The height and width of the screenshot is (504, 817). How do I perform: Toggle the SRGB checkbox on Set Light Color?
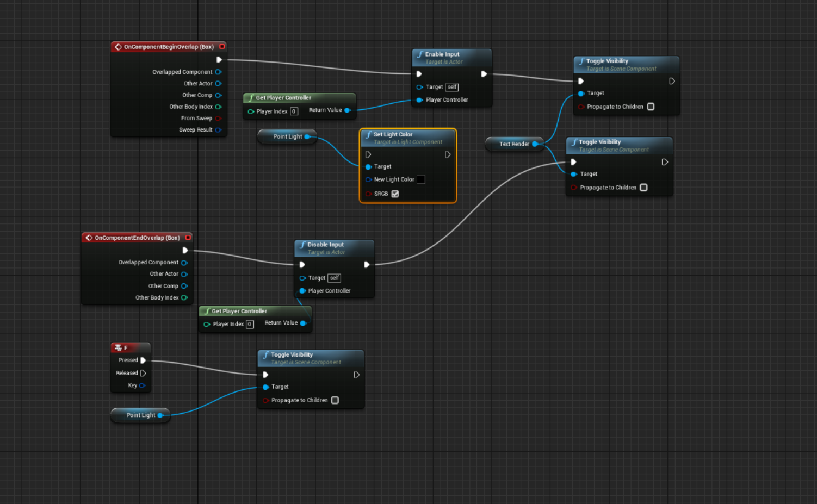click(x=395, y=194)
